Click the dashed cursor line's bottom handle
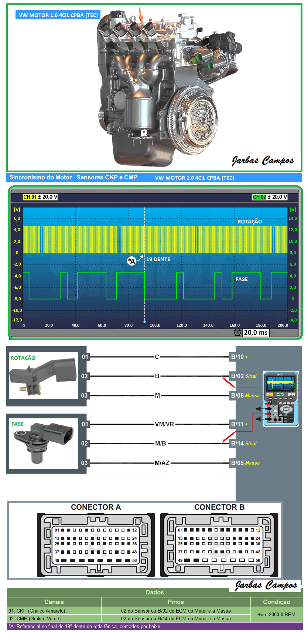 pyautogui.click(x=144, y=321)
